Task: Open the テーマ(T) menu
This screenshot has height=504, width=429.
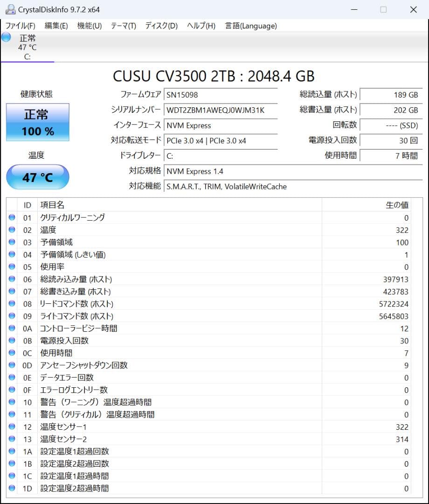Action: tap(123, 26)
